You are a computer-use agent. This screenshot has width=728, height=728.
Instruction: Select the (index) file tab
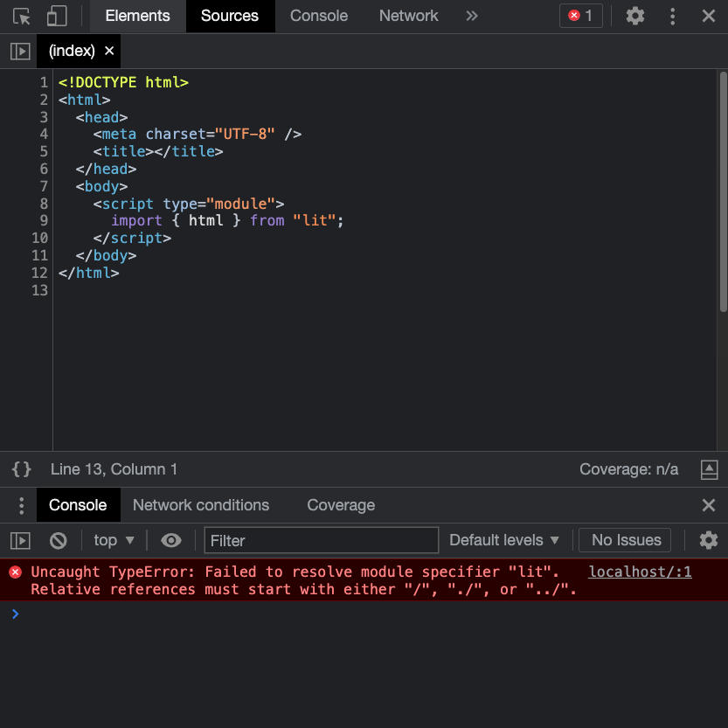click(x=72, y=51)
